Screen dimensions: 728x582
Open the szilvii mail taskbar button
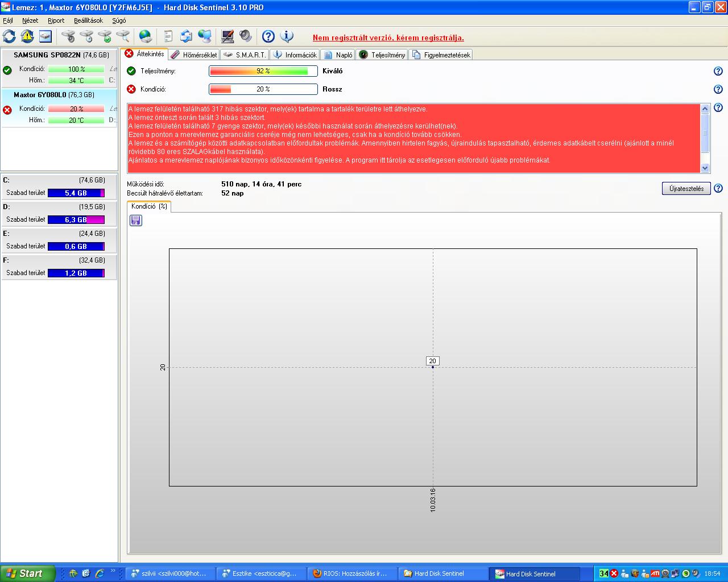tap(171, 573)
